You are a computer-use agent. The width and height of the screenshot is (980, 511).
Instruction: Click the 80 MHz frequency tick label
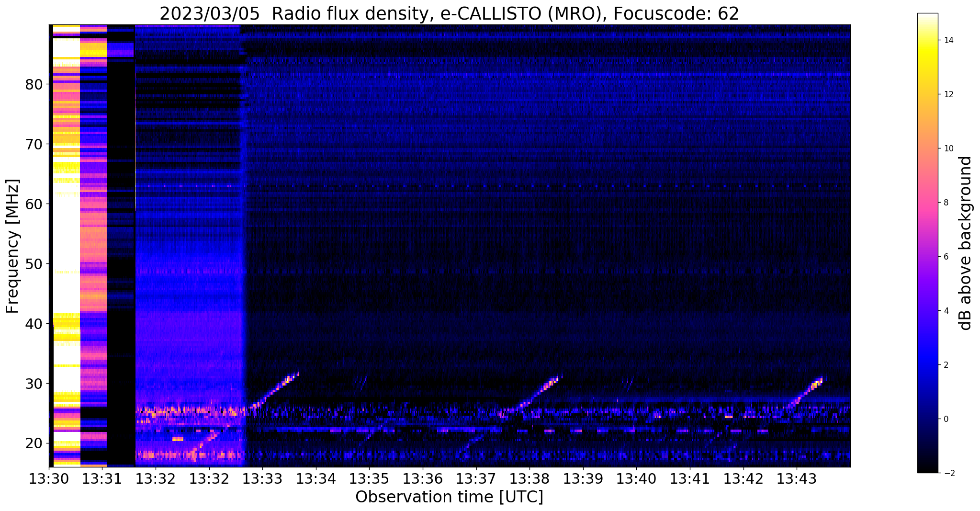click(x=34, y=84)
